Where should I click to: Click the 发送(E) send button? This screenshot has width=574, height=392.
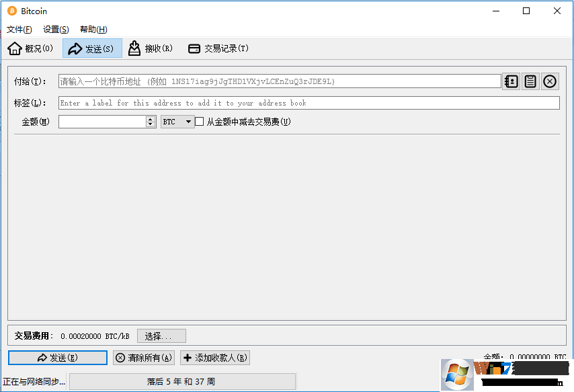(58, 358)
